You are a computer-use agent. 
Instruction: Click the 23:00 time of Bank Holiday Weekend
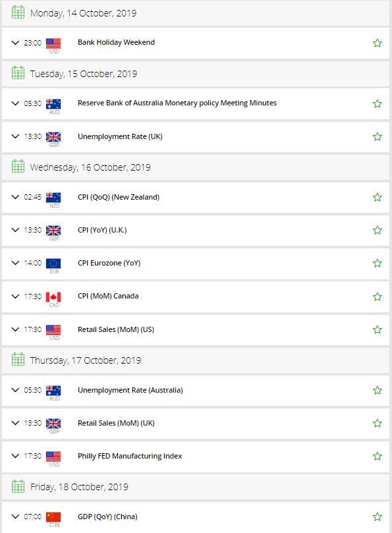(33, 43)
